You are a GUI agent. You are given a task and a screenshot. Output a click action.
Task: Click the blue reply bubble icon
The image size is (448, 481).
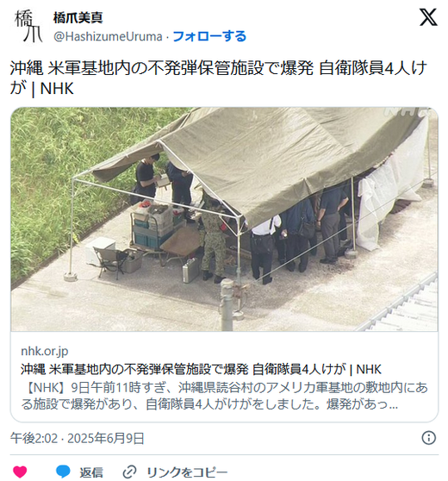coord(63,472)
